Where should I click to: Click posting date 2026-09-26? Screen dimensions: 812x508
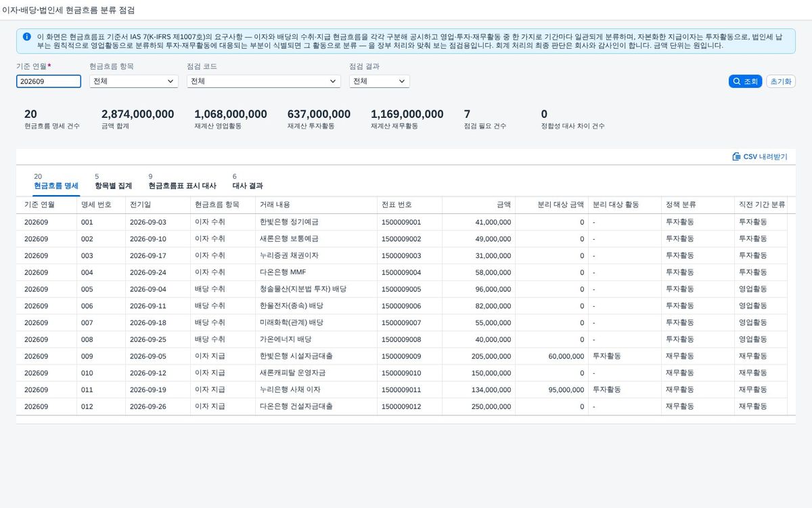148,406
